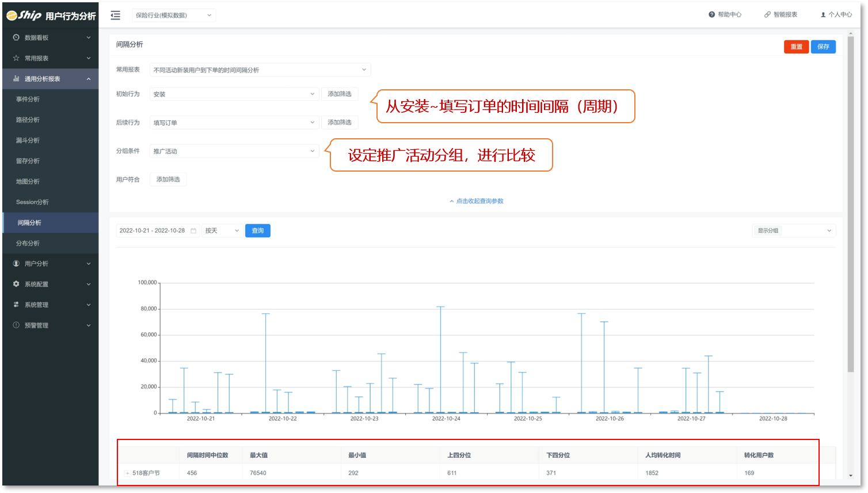
Task: Click the 帮助中心 help icon
Action: click(711, 14)
